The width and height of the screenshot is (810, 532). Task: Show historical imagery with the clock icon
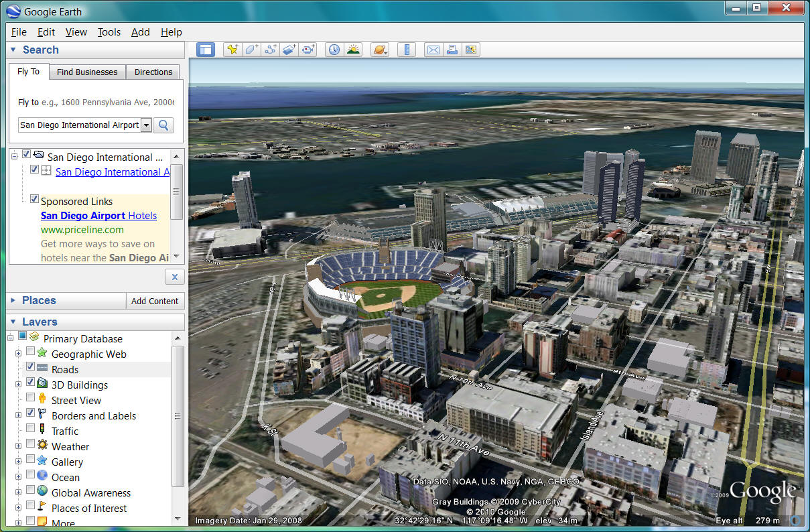point(334,50)
